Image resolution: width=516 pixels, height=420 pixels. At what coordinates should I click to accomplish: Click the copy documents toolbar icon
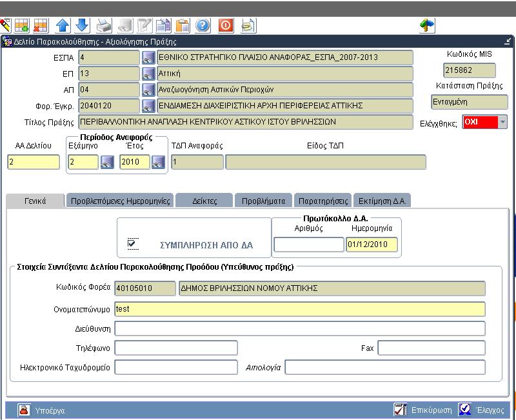164,25
